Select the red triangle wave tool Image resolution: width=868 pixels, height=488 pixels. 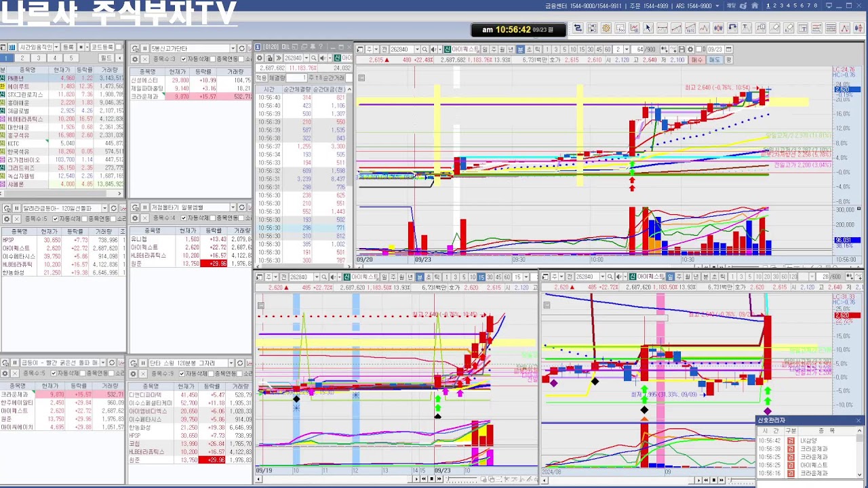(845, 28)
